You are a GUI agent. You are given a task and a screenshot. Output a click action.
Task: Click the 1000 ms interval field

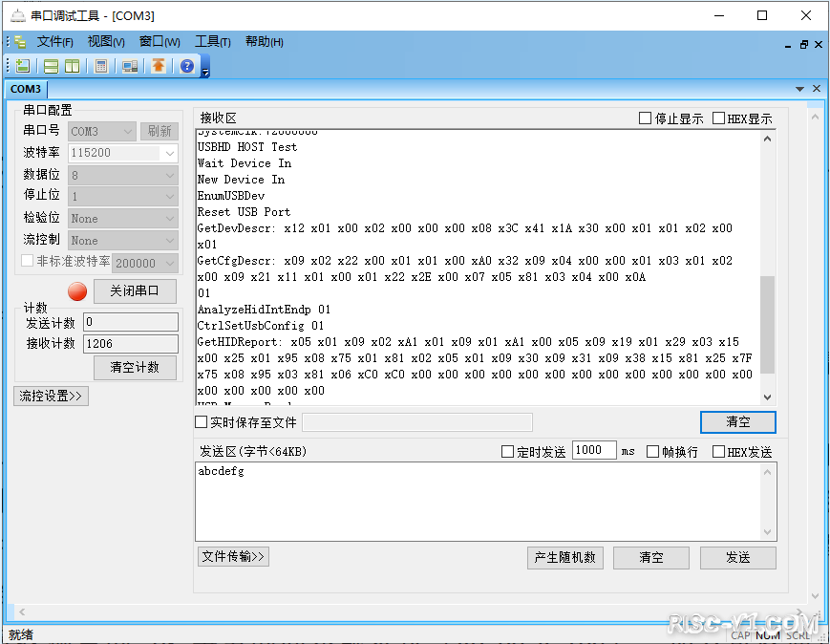coord(594,450)
